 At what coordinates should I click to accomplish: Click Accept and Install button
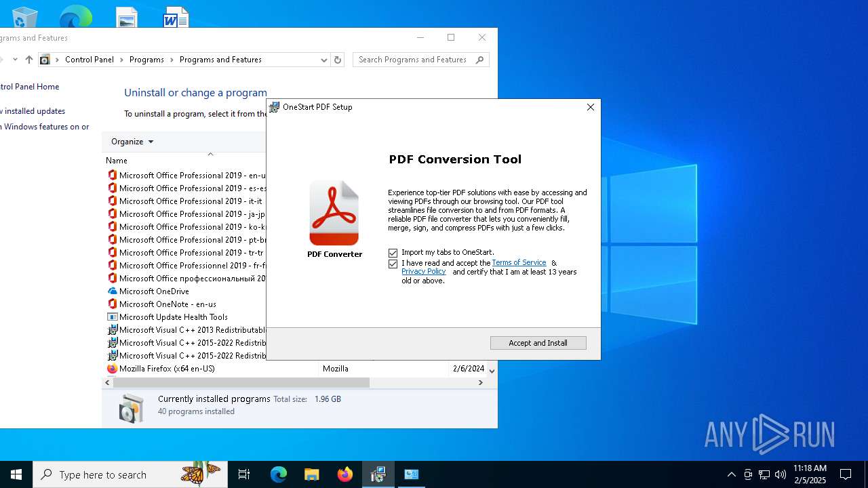pos(538,343)
